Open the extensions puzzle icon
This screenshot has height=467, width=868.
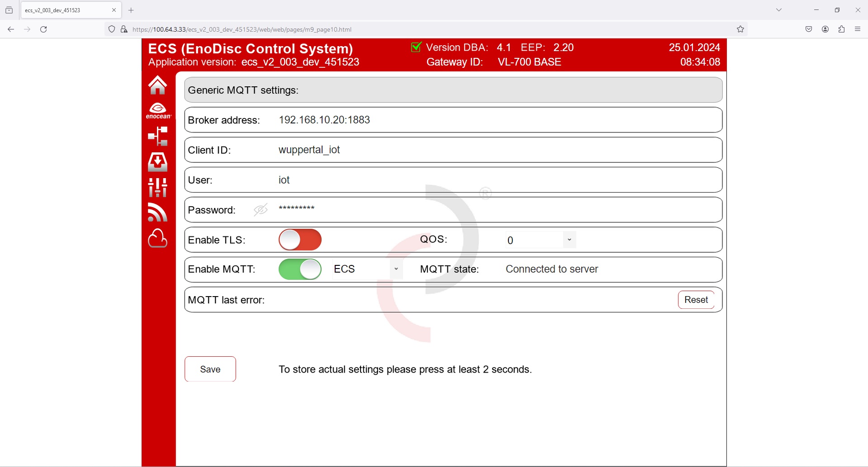[x=841, y=29]
